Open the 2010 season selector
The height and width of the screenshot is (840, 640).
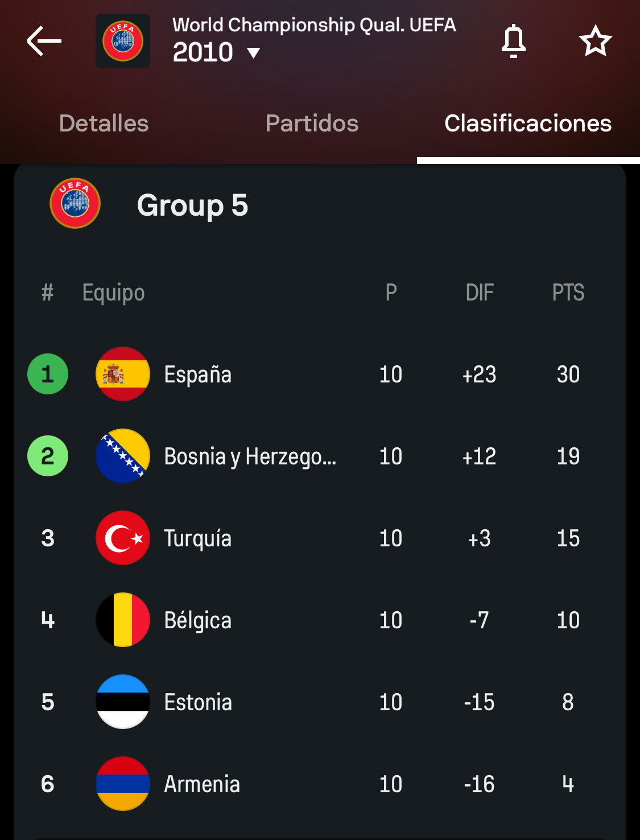pos(217,52)
